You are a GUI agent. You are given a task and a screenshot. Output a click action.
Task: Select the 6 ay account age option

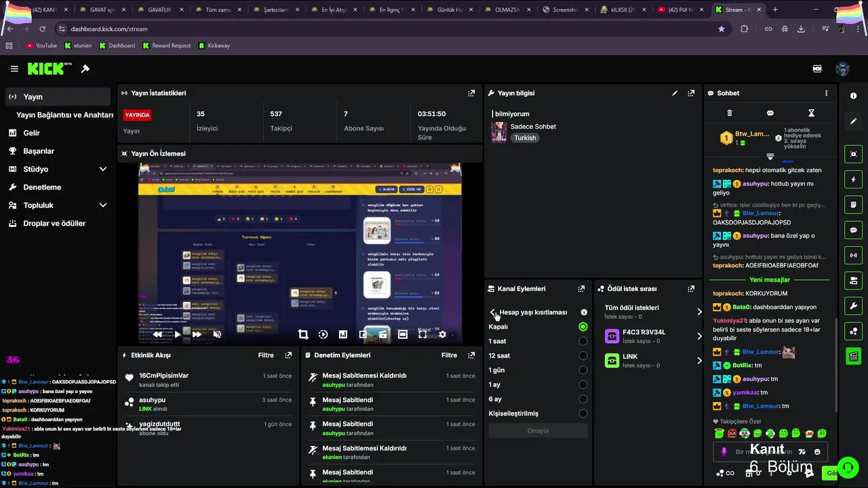tap(583, 399)
